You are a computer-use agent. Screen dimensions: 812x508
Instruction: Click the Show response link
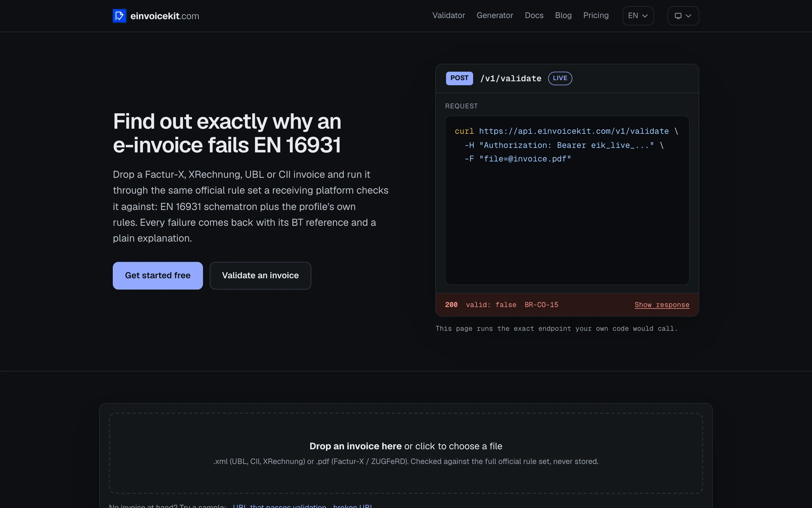click(662, 305)
